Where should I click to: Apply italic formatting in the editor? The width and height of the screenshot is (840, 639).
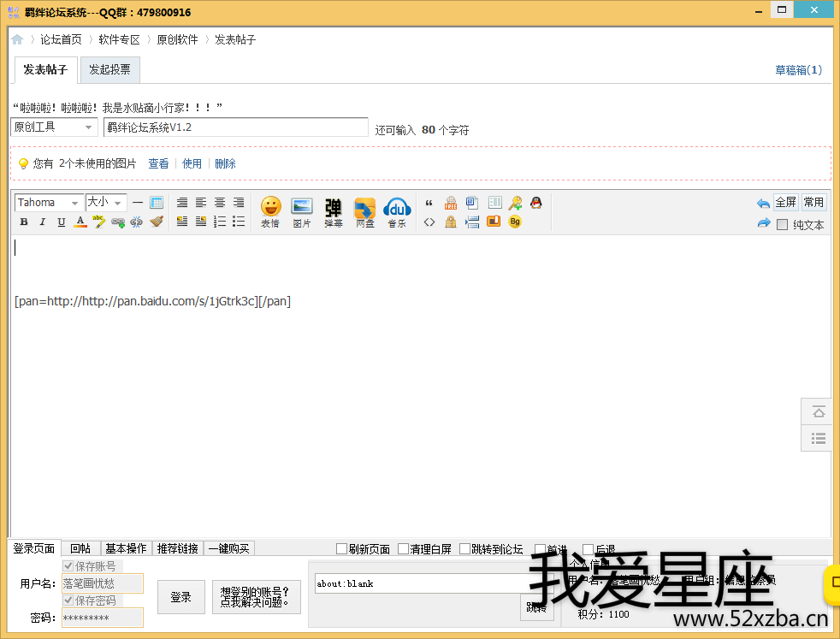43,222
